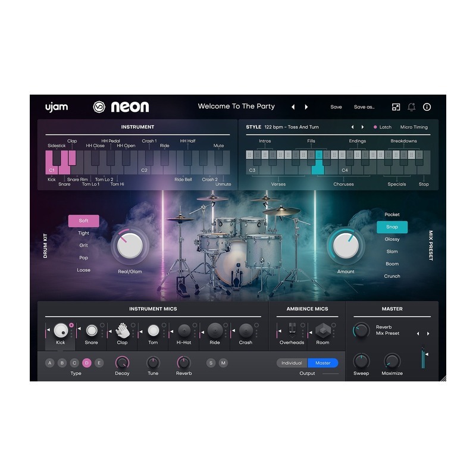Previous Reverb Mix Preset arrow
This screenshot has width=476, height=476.
418,334
